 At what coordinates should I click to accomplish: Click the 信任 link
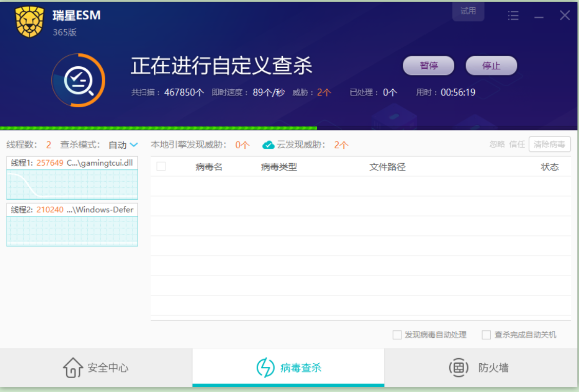(x=516, y=144)
